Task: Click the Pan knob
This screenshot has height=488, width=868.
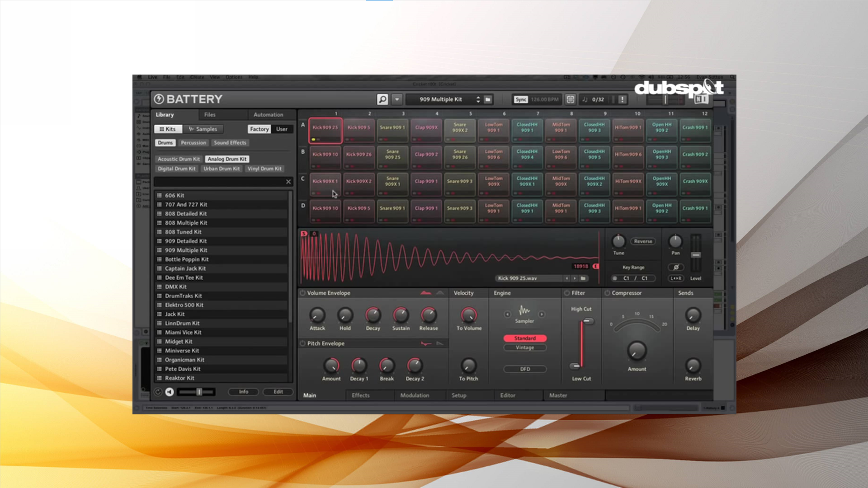Action: (675, 241)
